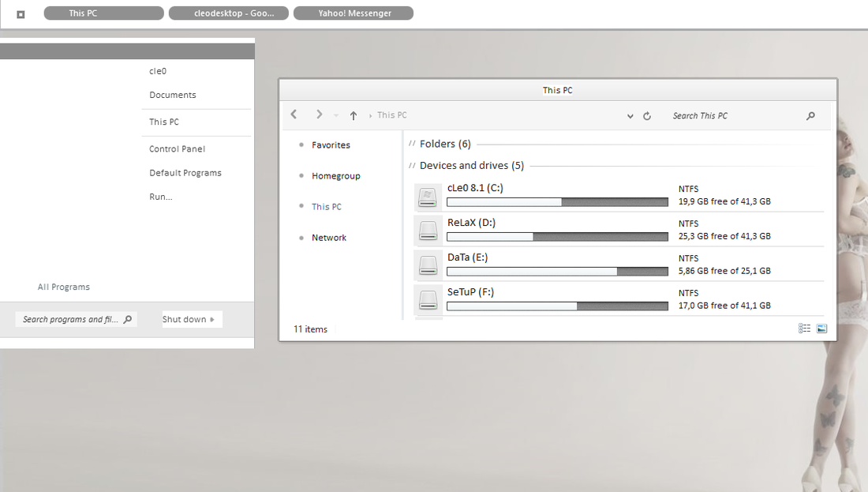The image size is (868, 492).
Task: Click F: drive usage bar
Action: (557, 306)
